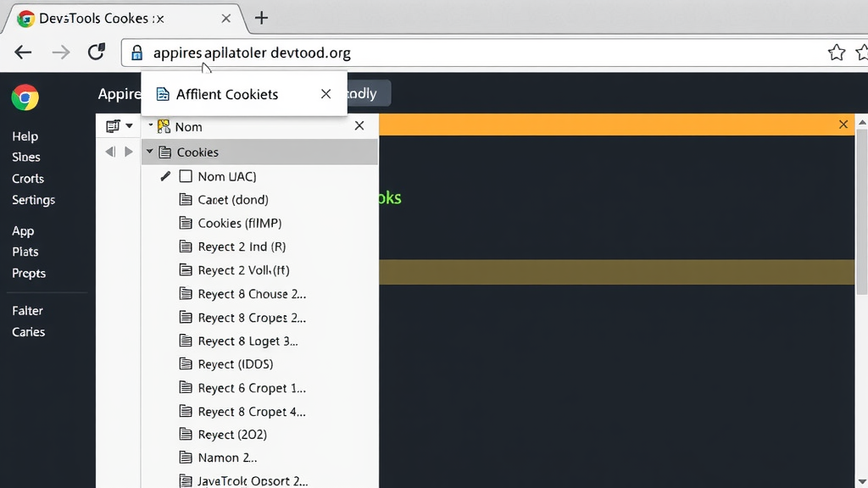This screenshot has width=868, height=488.
Task: Select the Caret (dond) document icon
Action: (x=185, y=199)
